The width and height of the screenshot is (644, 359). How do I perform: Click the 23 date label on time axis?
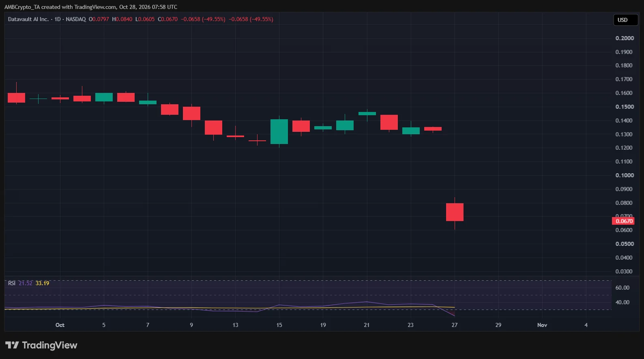tap(410, 325)
